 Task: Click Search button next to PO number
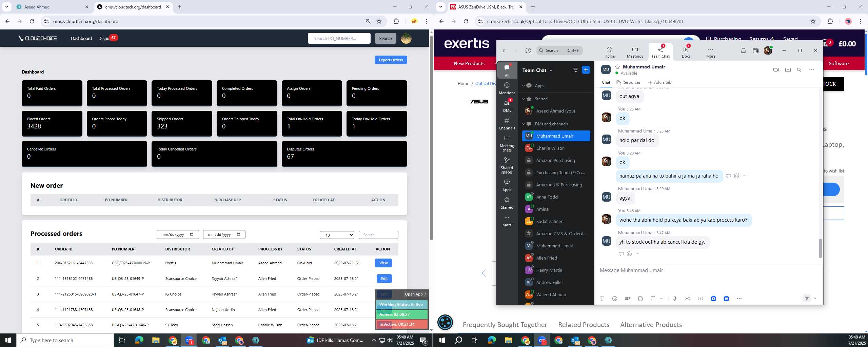[385, 38]
